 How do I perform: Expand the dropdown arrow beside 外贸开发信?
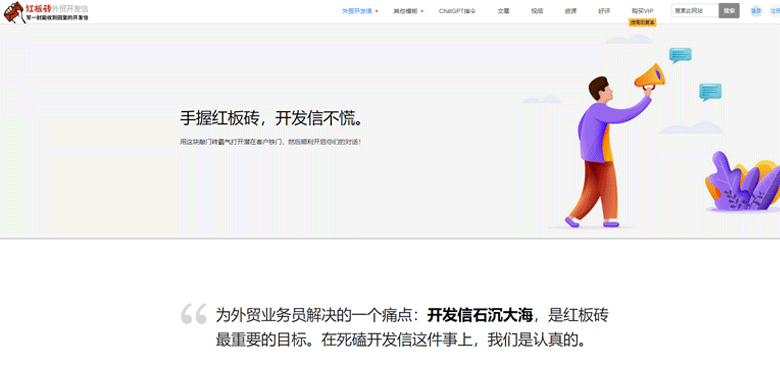377,11
